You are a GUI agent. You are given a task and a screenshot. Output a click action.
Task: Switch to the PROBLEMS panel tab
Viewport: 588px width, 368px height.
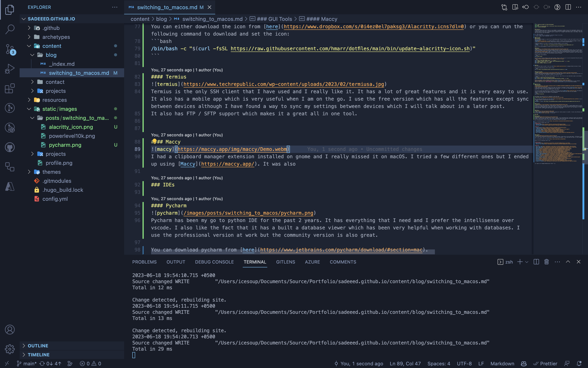[144, 262]
